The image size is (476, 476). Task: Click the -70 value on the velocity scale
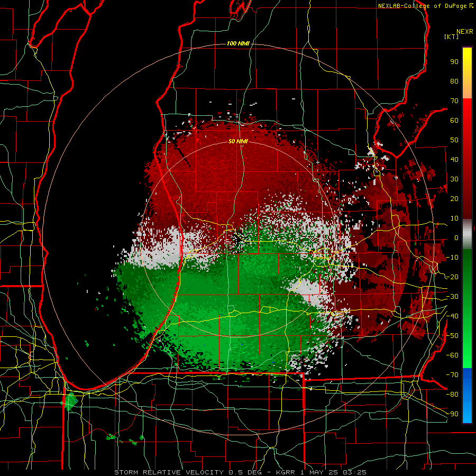tap(452, 375)
